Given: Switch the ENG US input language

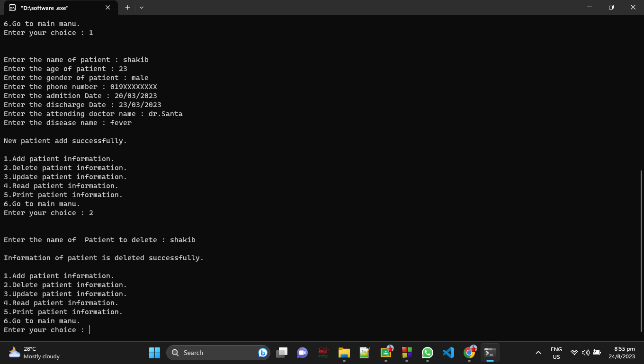Looking at the screenshot, I should click(x=556, y=352).
